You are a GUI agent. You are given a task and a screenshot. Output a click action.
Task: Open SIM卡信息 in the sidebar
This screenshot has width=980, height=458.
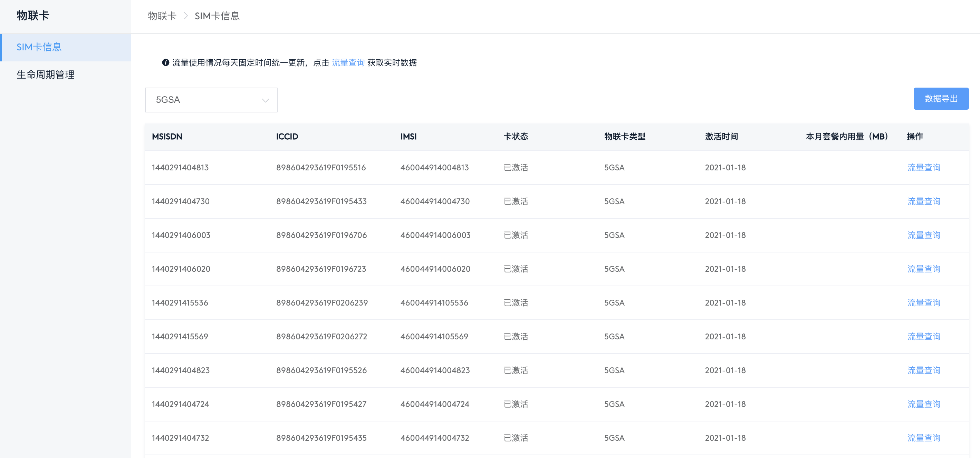[39, 47]
